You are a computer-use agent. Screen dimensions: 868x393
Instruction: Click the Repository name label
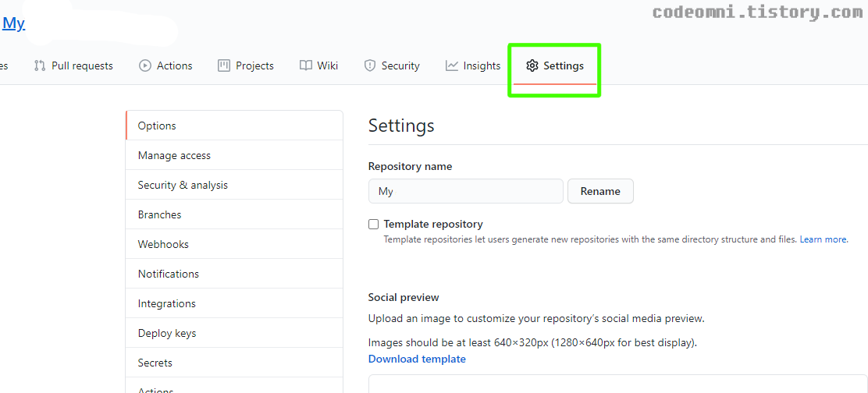pyautogui.click(x=411, y=166)
